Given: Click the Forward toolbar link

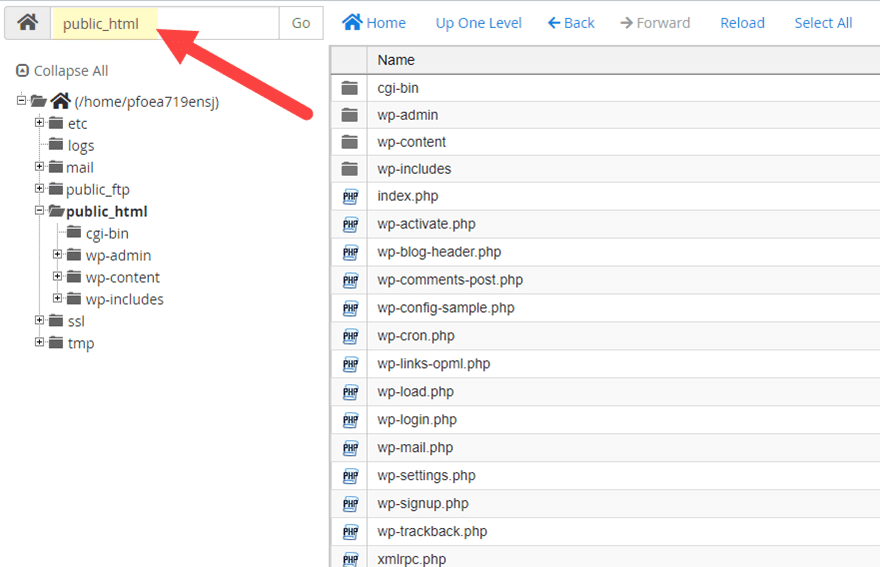Looking at the screenshot, I should 655,23.
